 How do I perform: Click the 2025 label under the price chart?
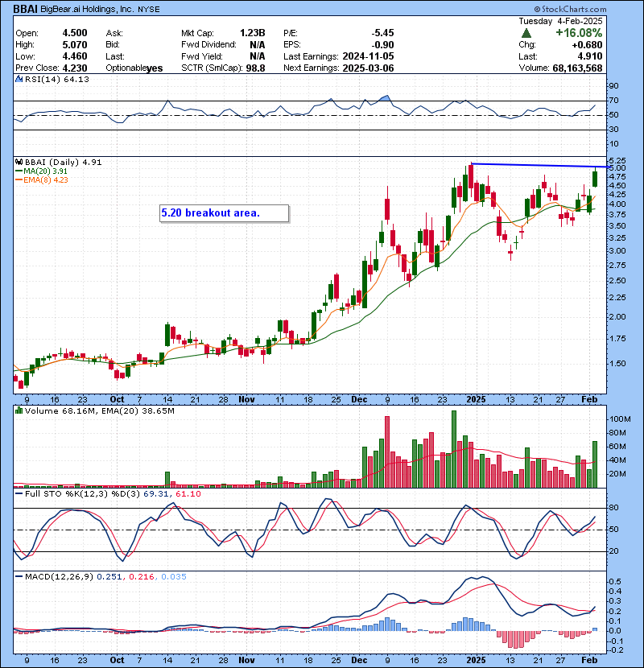[x=476, y=400]
